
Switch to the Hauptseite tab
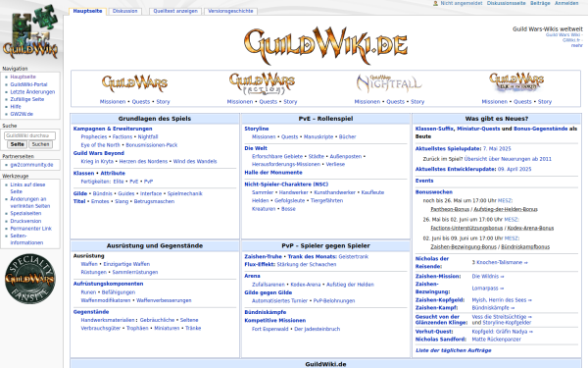click(x=87, y=11)
